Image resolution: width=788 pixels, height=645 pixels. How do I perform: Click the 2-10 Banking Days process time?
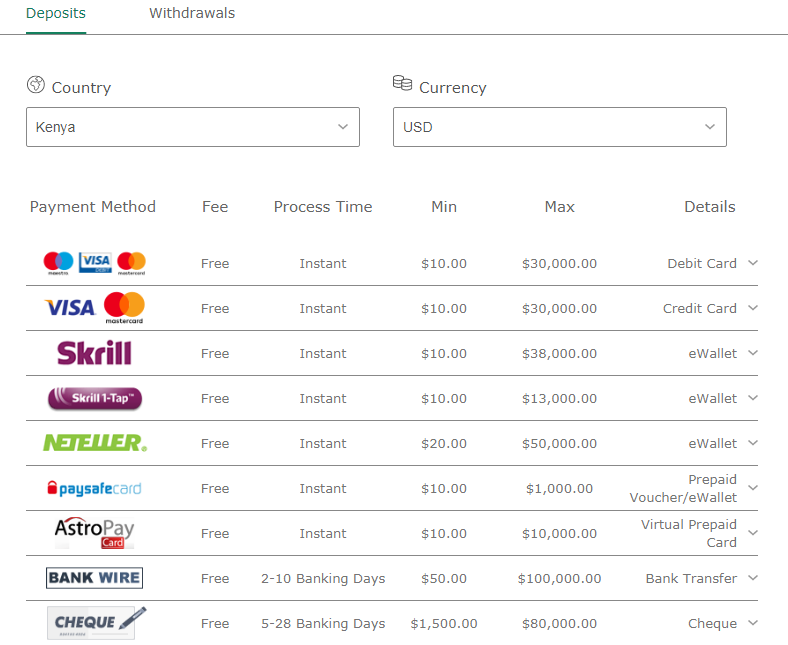click(323, 578)
